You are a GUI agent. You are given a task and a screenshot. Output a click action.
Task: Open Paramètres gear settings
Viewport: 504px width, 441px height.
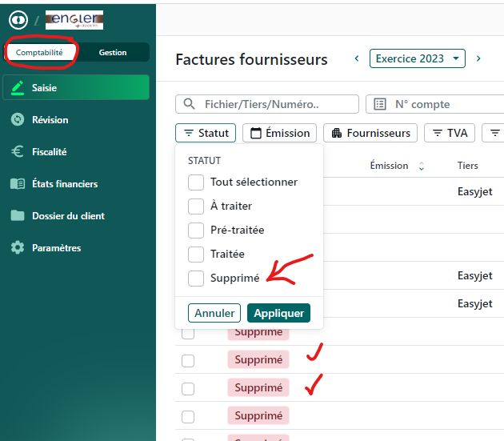tap(56, 248)
